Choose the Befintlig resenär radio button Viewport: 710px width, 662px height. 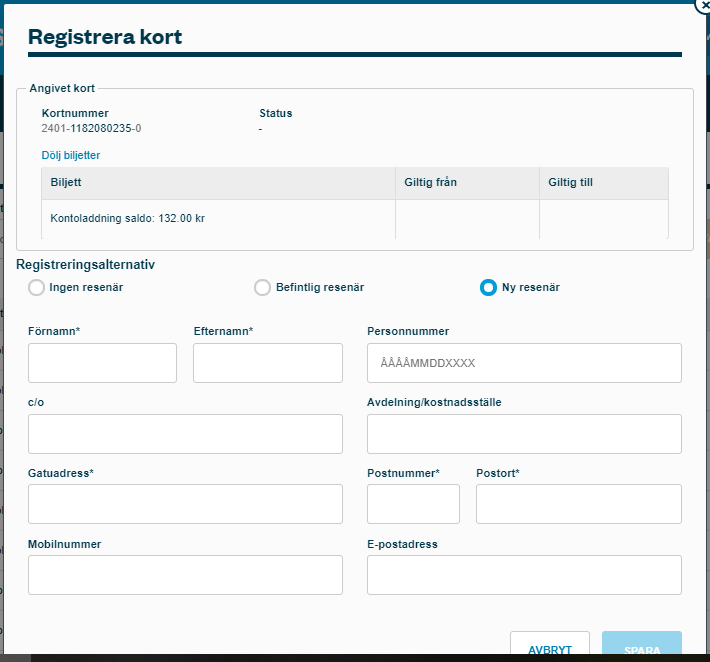[262, 288]
